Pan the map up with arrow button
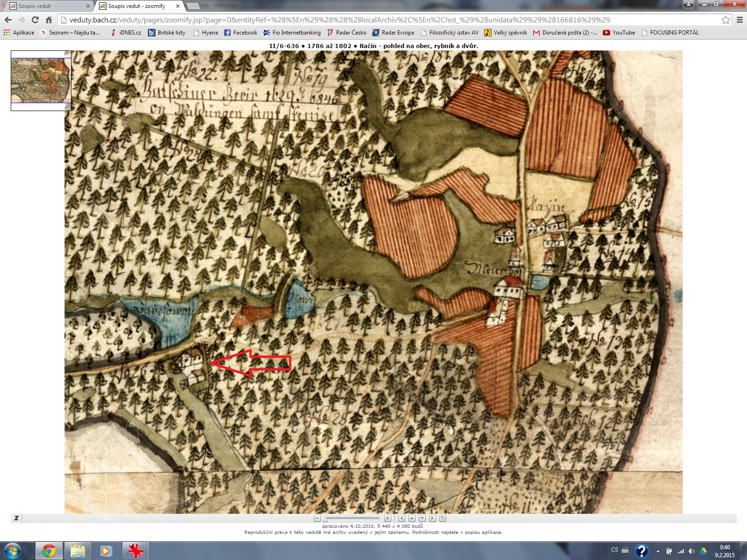747x560 pixels. tap(412, 518)
